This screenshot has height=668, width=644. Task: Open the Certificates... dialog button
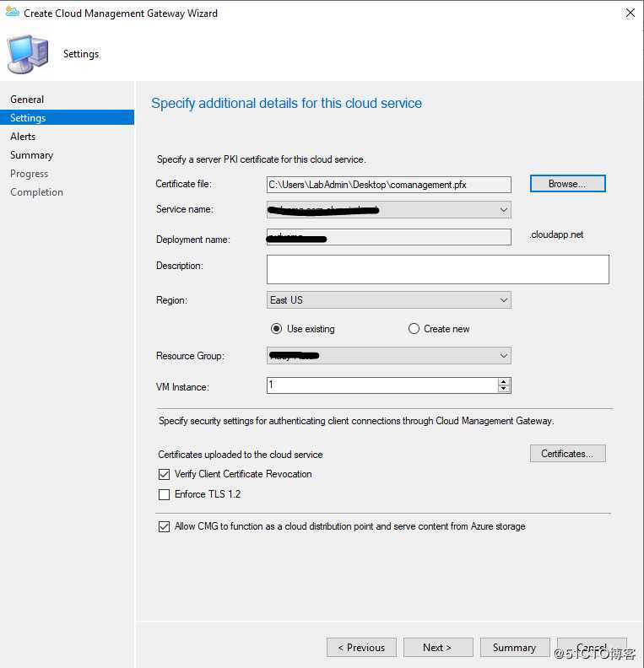tap(567, 454)
